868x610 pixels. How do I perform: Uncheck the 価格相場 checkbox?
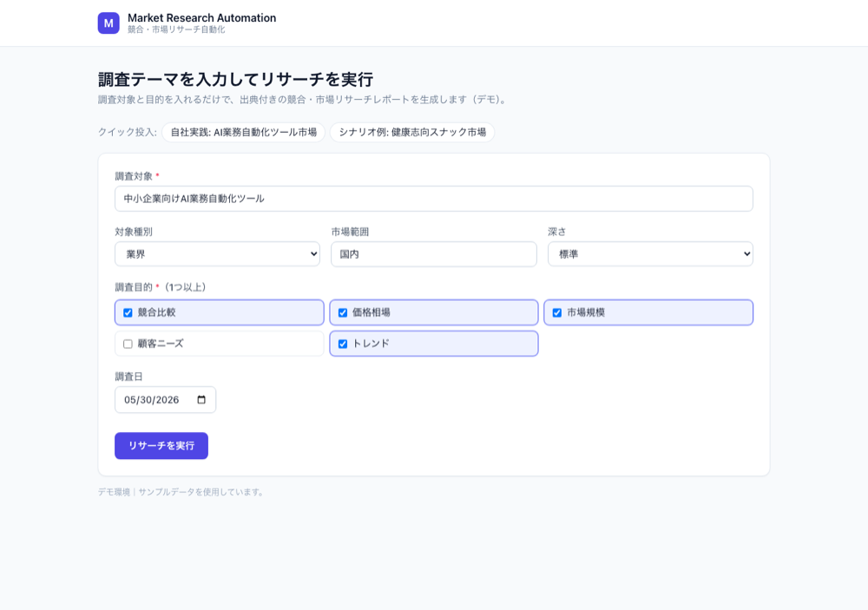pyautogui.click(x=343, y=312)
